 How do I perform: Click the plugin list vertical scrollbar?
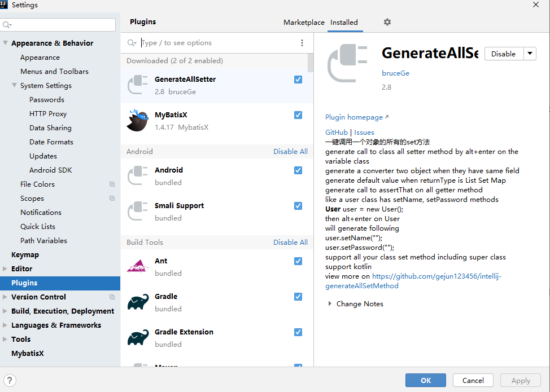coord(311,63)
